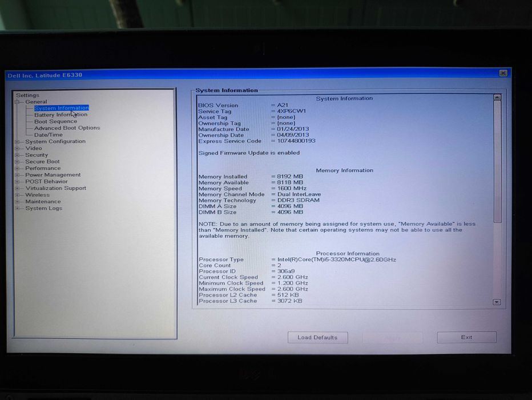This screenshot has width=532, height=400.
Task: Open Battery Information
Action: point(61,115)
